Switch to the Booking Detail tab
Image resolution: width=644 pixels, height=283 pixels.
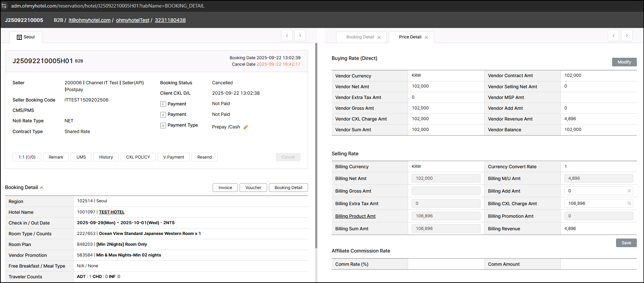pos(360,37)
